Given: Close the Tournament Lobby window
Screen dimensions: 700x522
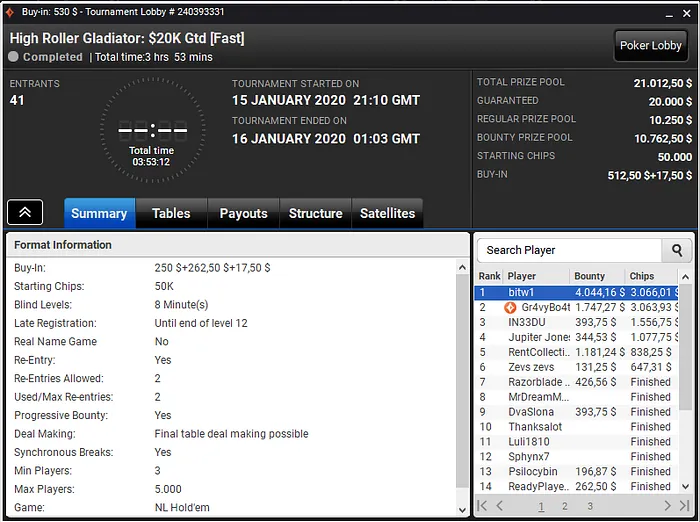Looking at the screenshot, I should pos(687,14).
